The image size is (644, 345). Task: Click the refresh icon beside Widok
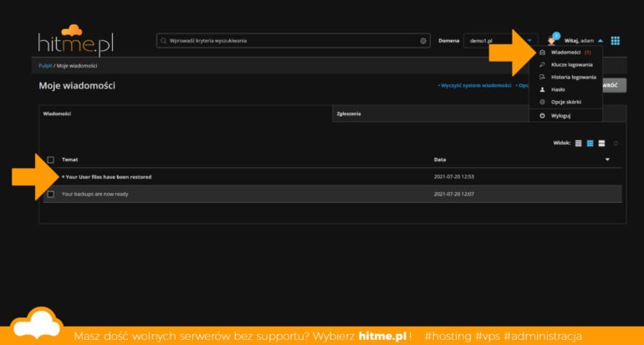tap(616, 143)
